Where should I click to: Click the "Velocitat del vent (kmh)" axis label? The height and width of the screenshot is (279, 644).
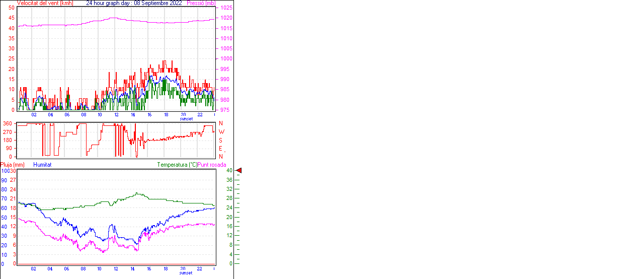[45, 3]
